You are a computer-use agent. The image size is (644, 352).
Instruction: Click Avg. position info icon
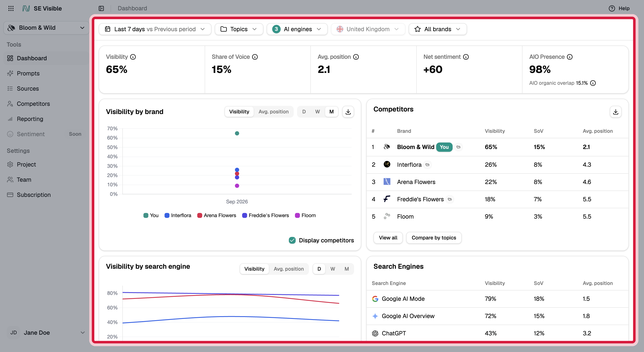tap(356, 57)
